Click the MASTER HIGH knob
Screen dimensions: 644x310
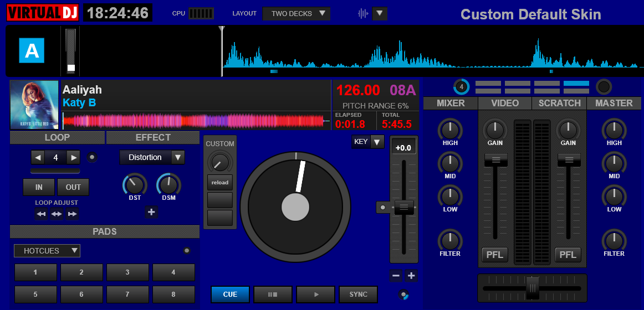click(614, 130)
